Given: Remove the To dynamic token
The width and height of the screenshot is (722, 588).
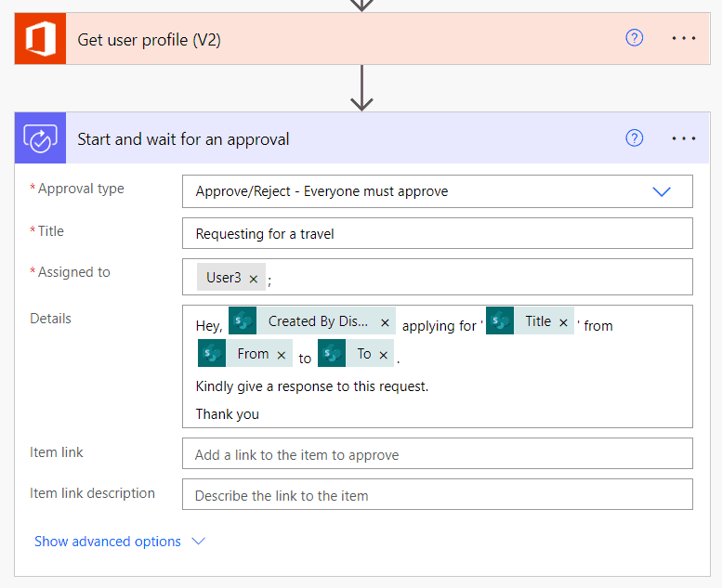Looking at the screenshot, I should tap(383, 355).
